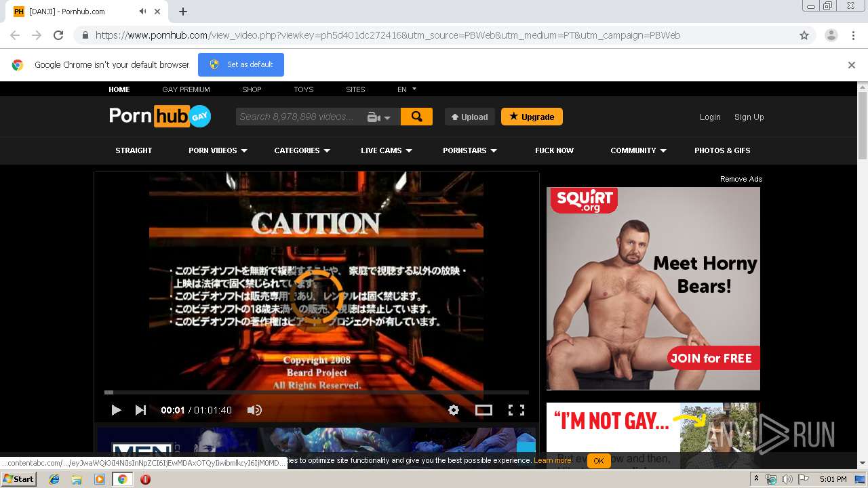Click the site logo

(160, 117)
